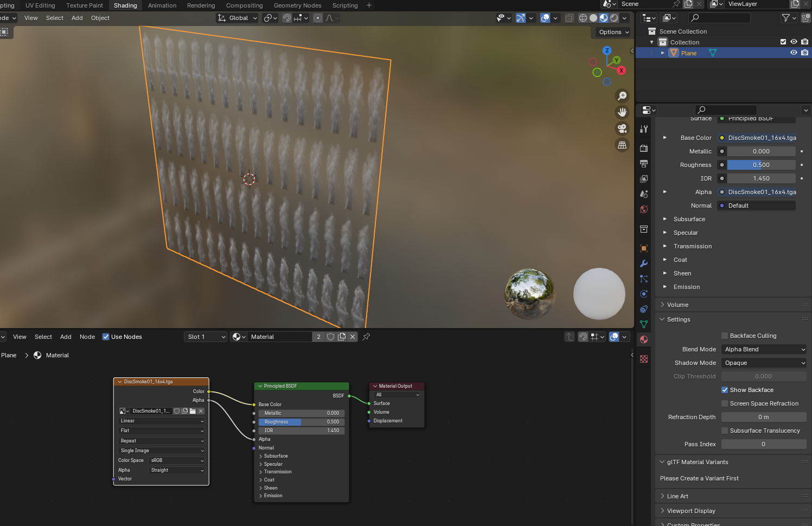Click material user count button 2

tap(318, 337)
